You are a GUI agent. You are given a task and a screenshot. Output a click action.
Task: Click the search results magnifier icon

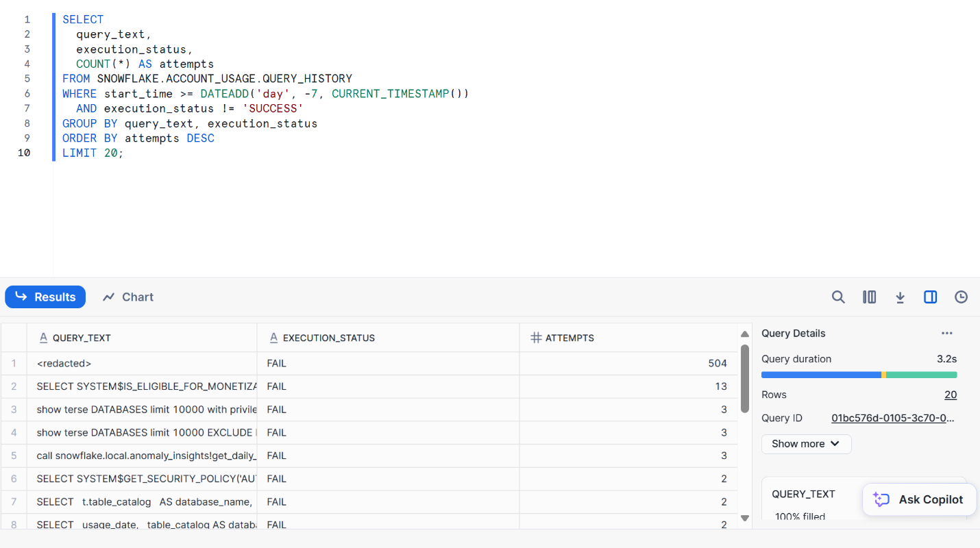click(x=838, y=297)
